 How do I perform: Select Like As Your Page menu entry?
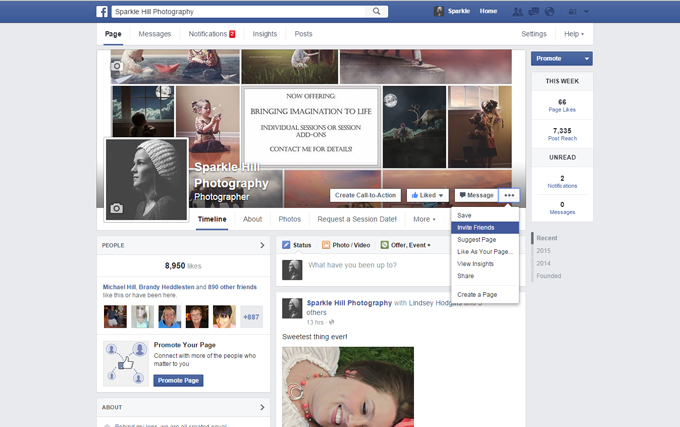[x=485, y=252]
